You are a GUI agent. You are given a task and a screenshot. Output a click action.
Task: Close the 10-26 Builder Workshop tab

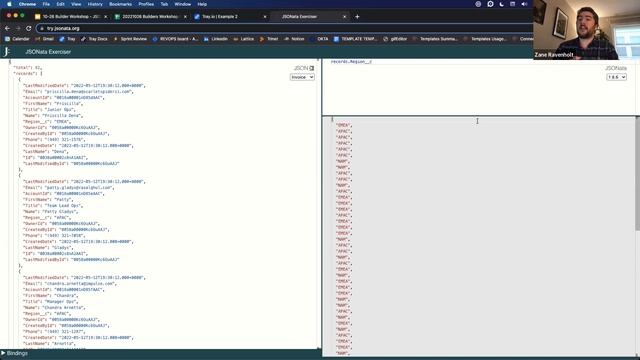(x=105, y=17)
